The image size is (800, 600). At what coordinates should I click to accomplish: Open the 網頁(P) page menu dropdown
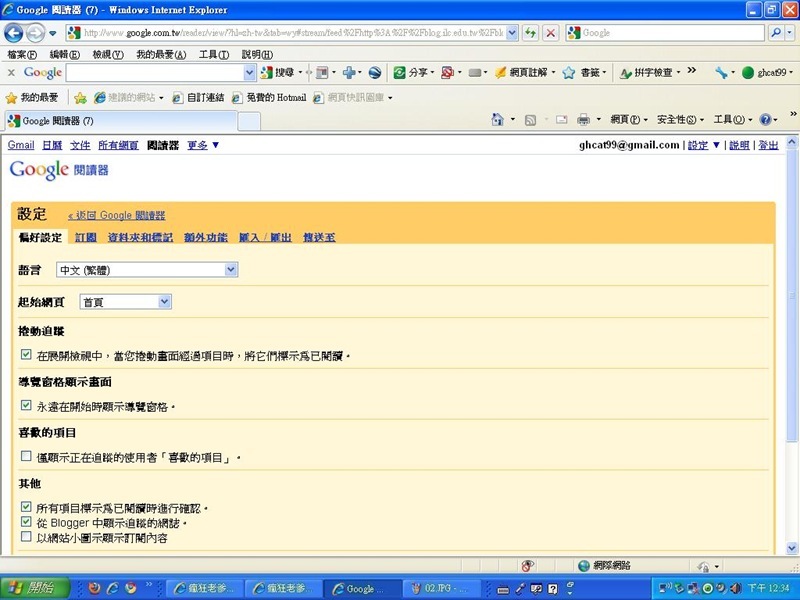629,120
